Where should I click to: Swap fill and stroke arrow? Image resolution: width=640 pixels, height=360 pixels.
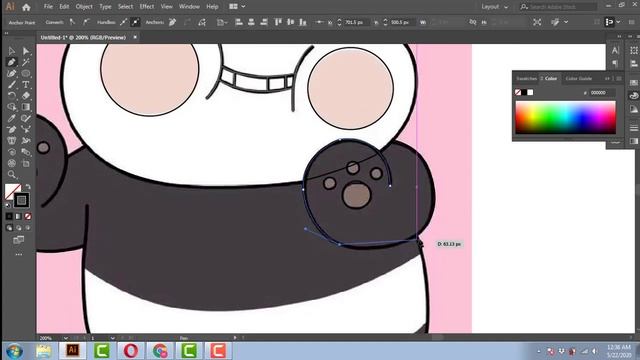coord(28,187)
